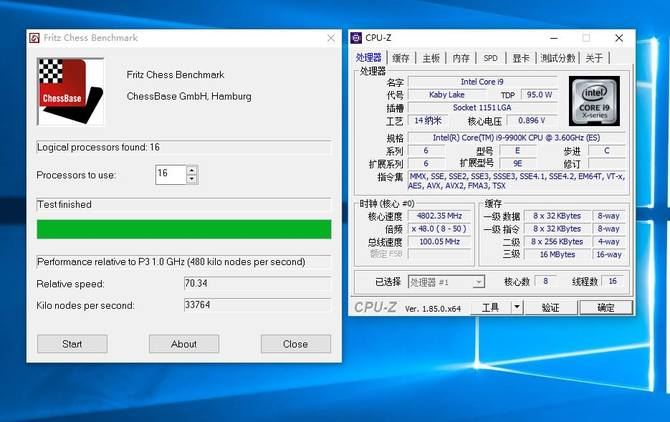
Task: Open the 测试分数 tab in CPU-Z
Action: click(x=558, y=58)
